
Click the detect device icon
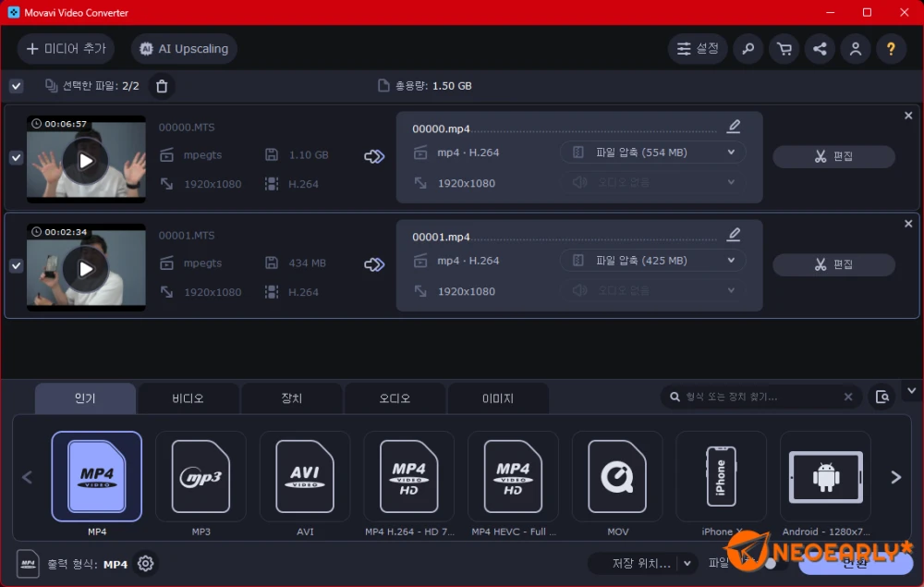pyautogui.click(x=882, y=397)
